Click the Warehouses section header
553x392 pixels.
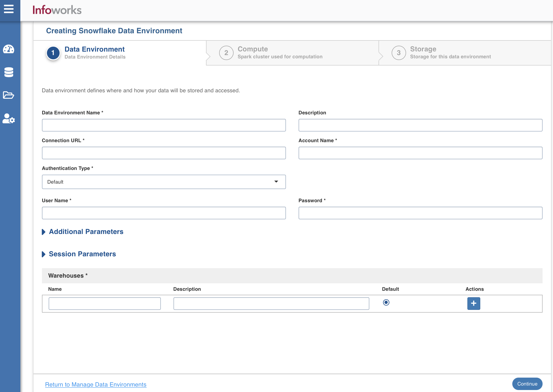[x=292, y=276]
